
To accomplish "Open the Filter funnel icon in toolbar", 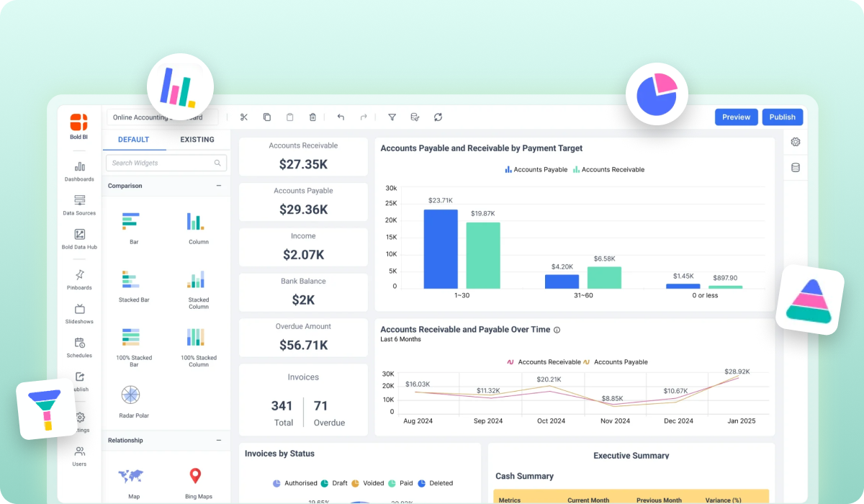I will pyautogui.click(x=392, y=117).
